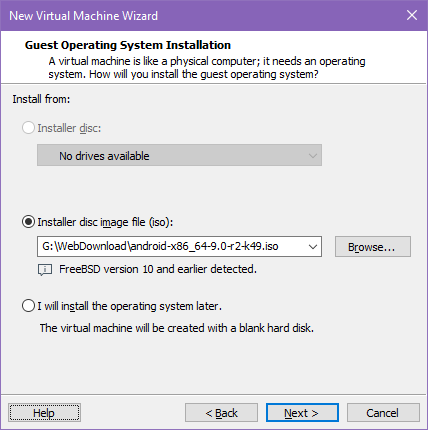Image resolution: width=428 pixels, height=430 pixels.
Task: Click the Installer disc label text
Action: [x=69, y=128]
